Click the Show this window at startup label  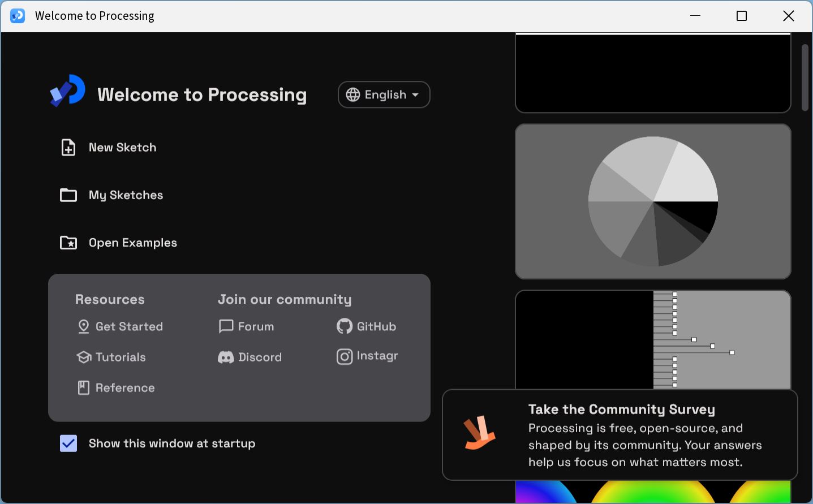click(172, 443)
